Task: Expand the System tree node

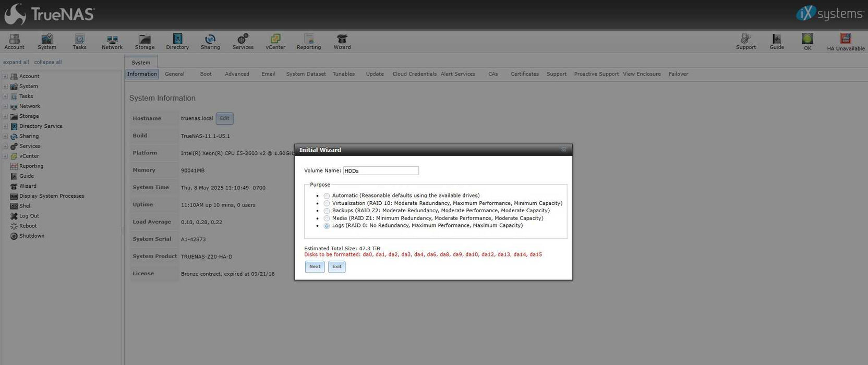Action: [x=5, y=86]
